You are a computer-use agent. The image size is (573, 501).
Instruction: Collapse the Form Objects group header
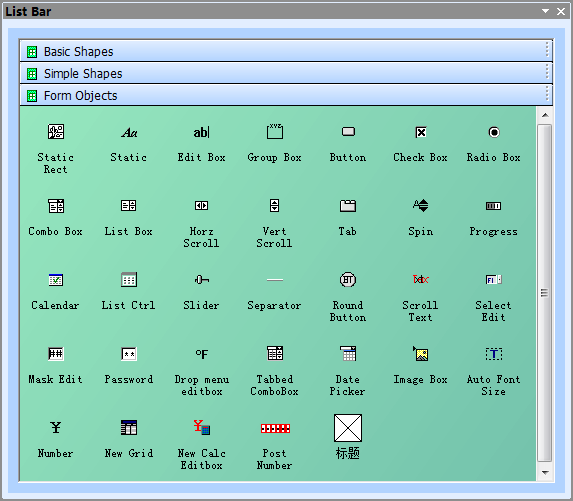(286, 95)
